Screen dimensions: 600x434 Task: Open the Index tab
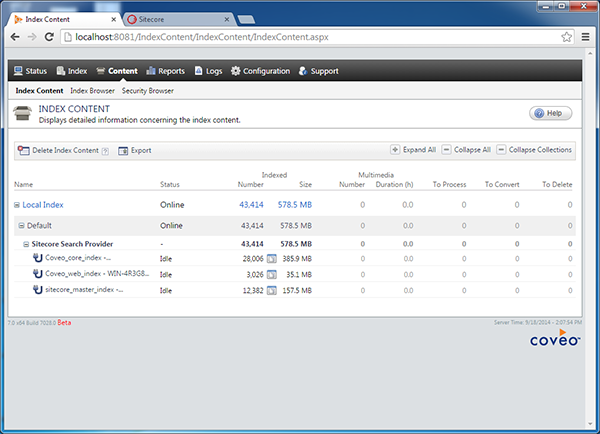pyautogui.click(x=72, y=71)
